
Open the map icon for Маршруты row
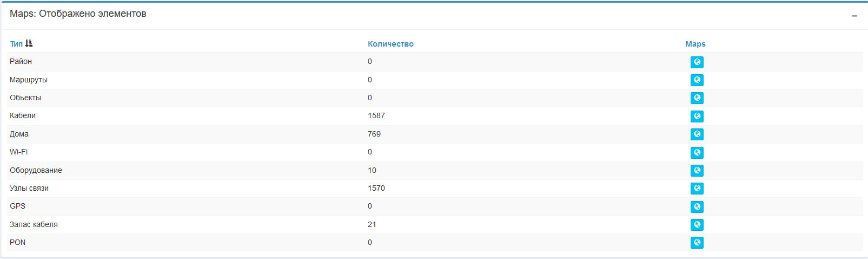point(697,80)
